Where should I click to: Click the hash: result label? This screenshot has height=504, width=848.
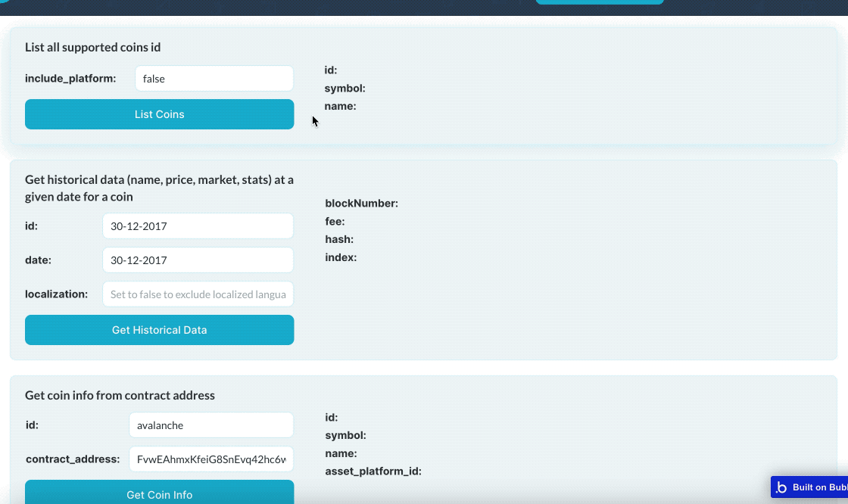tap(339, 239)
